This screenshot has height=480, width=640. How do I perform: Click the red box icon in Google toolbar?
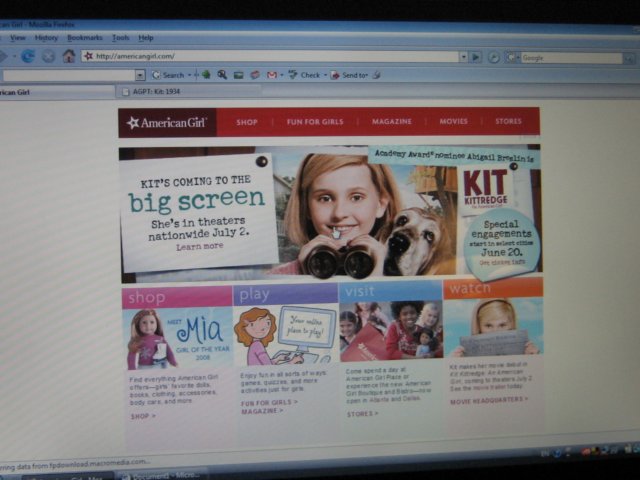click(255, 75)
